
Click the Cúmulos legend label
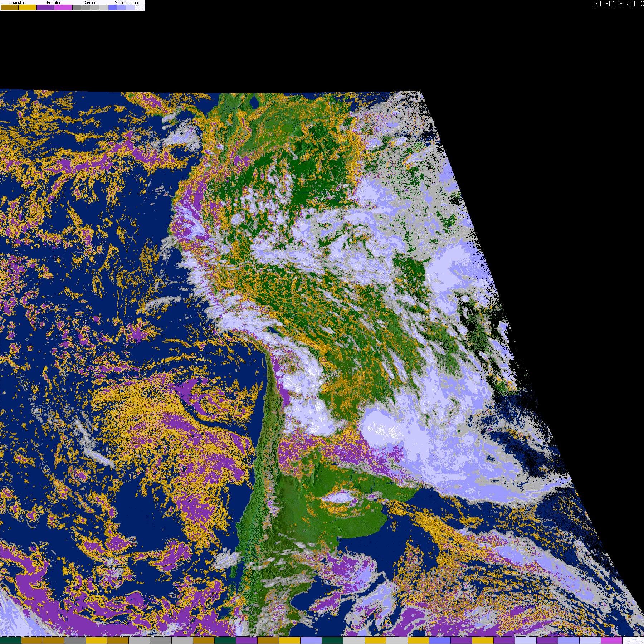pyautogui.click(x=18, y=3)
